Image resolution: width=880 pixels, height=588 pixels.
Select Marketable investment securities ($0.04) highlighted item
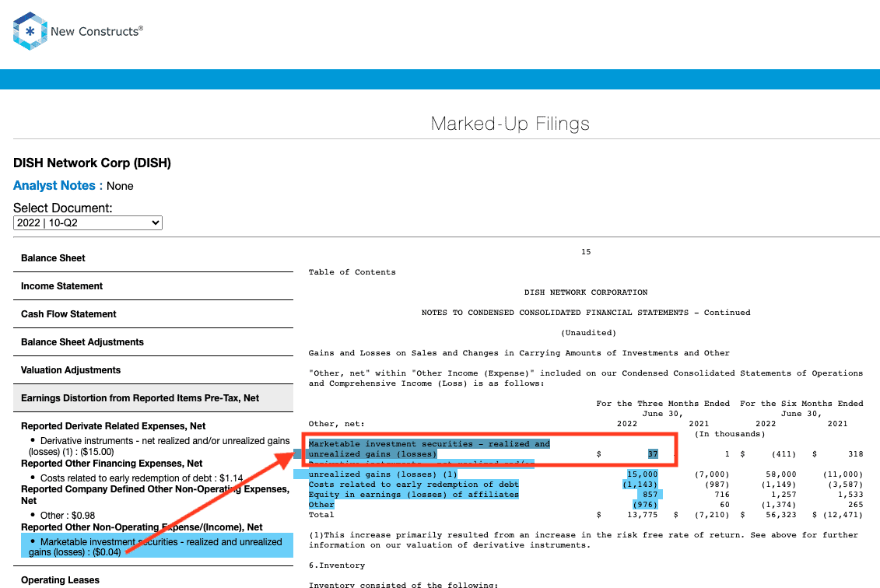157,547
